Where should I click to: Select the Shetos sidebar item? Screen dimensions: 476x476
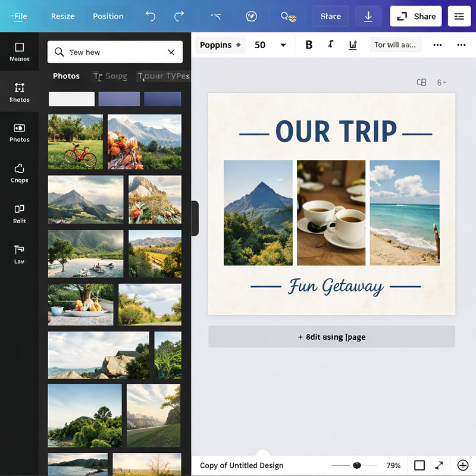tap(20, 92)
